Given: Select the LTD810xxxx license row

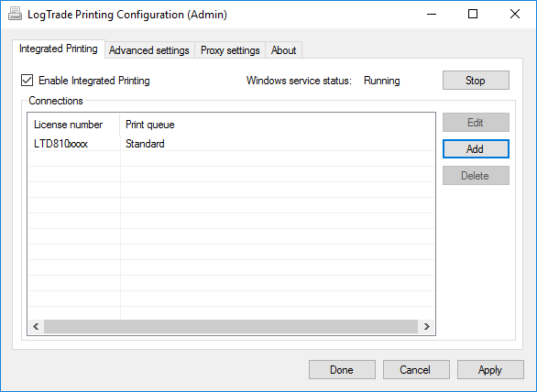Looking at the screenshot, I should (231, 144).
